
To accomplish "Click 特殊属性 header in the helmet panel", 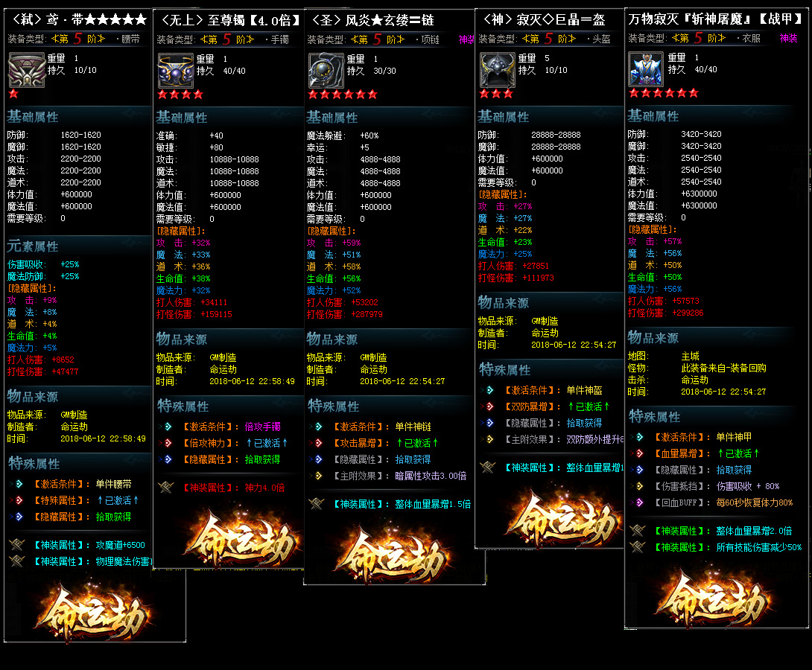I will coord(505,370).
